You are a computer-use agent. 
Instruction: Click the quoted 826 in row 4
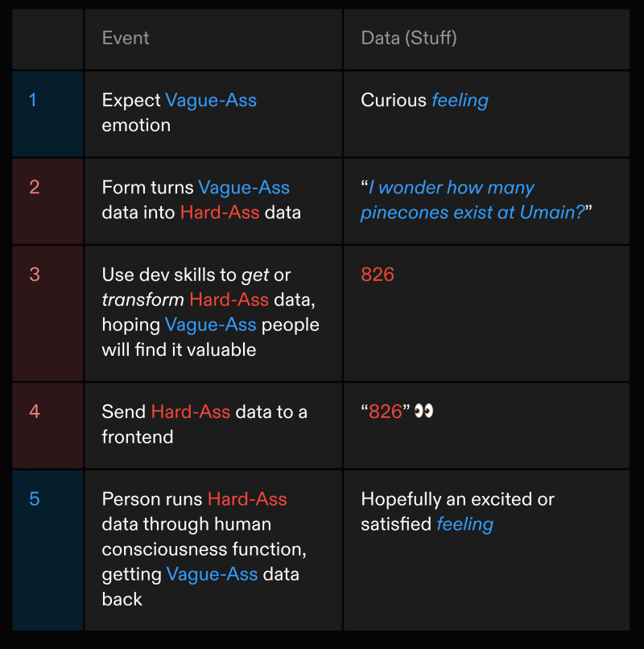(386, 411)
